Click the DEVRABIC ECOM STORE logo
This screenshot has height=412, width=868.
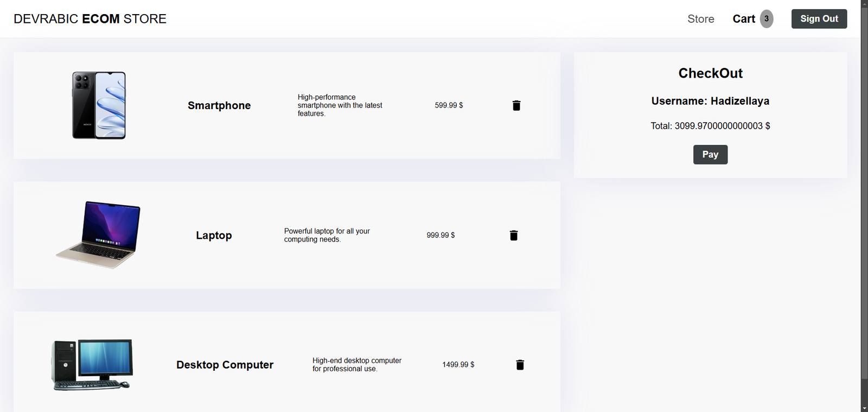tap(90, 19)
